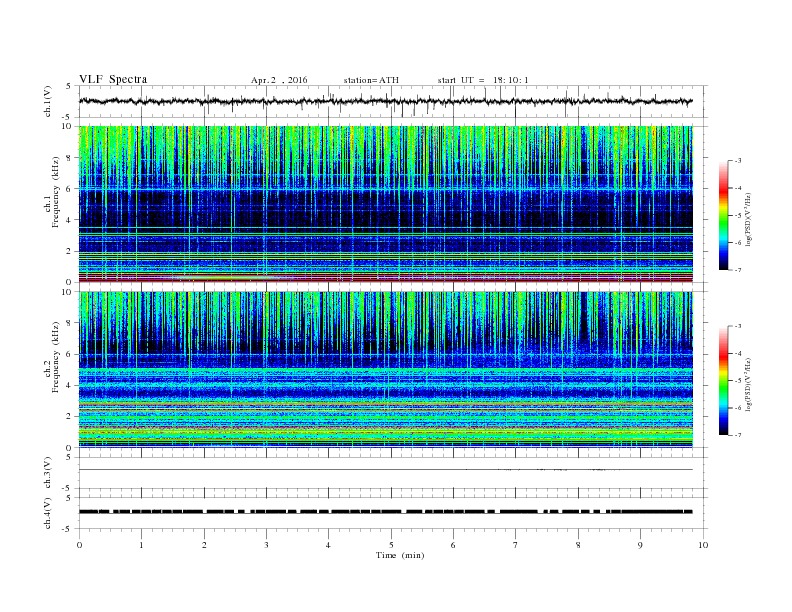The image size is (792, 612).
Task: Click the ch.2 spectrogram panel
Action: [385, 370]
